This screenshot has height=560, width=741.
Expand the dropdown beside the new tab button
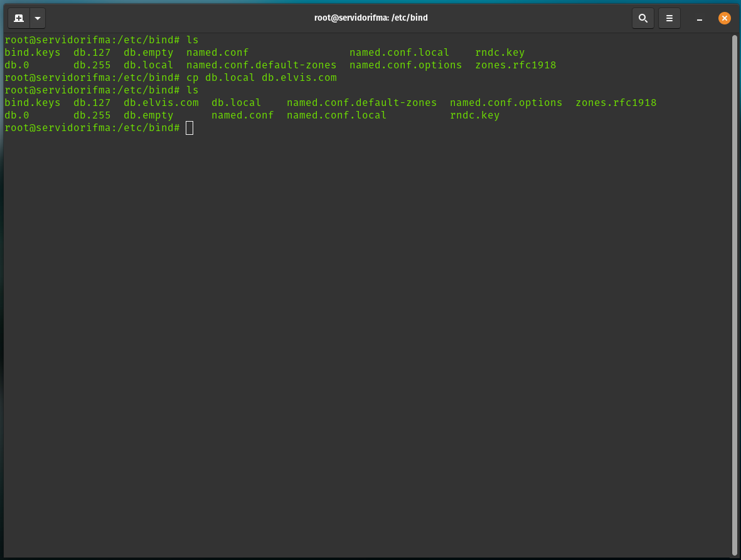click(x=37, y=18)
